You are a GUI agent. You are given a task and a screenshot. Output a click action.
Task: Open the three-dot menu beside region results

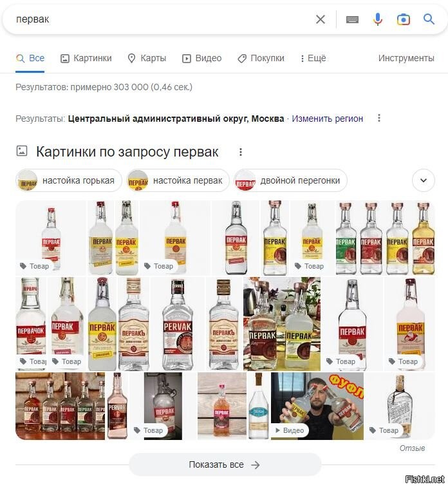coord(379,118)
